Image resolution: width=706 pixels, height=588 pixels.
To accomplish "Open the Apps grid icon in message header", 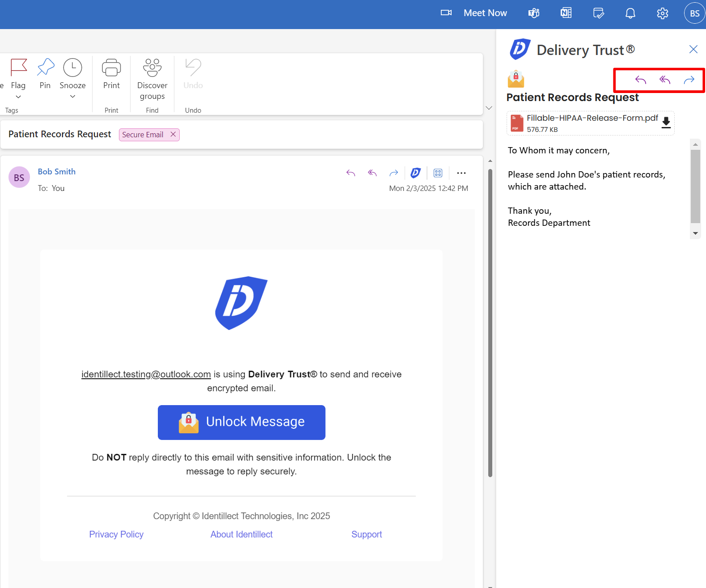I will [438, 173].
